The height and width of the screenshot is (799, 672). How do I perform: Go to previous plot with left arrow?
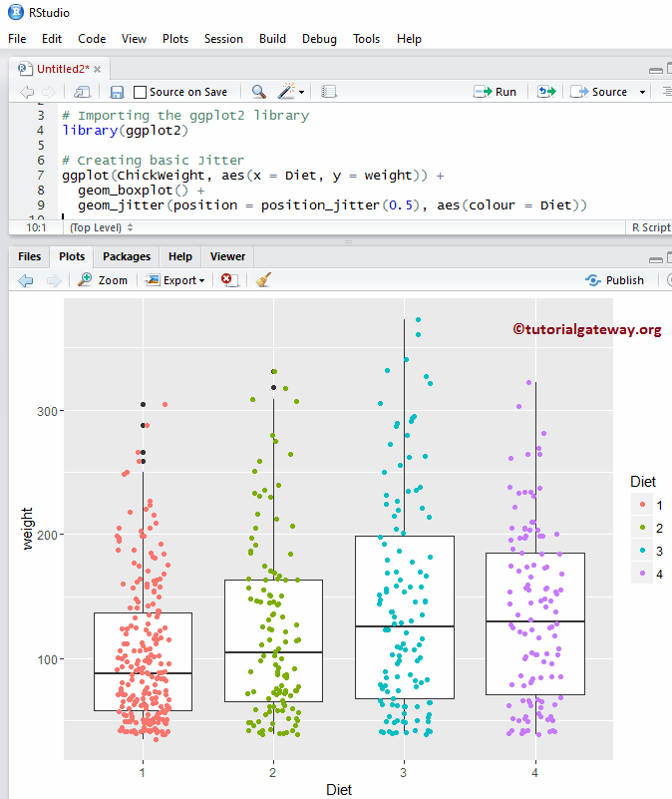pyautogui.click(x=26, y=280)
